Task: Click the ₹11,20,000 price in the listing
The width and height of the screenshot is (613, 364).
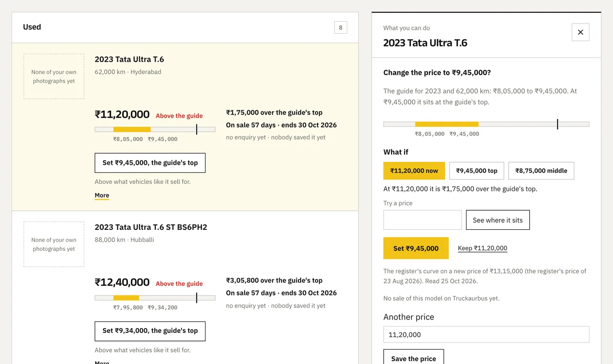Action: [122, 114]
